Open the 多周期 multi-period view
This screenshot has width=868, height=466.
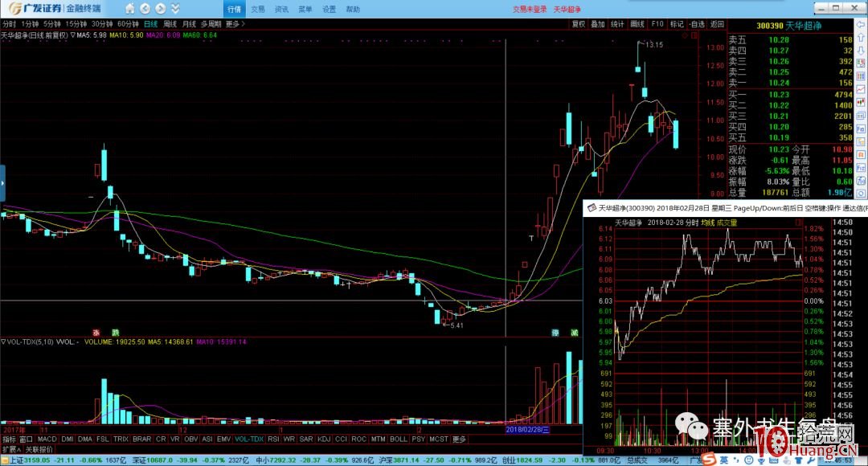211,24
